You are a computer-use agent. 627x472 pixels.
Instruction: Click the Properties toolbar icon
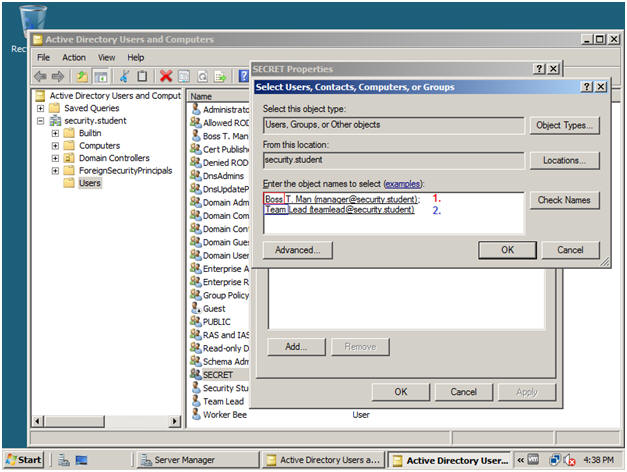[x=184, y=76]
